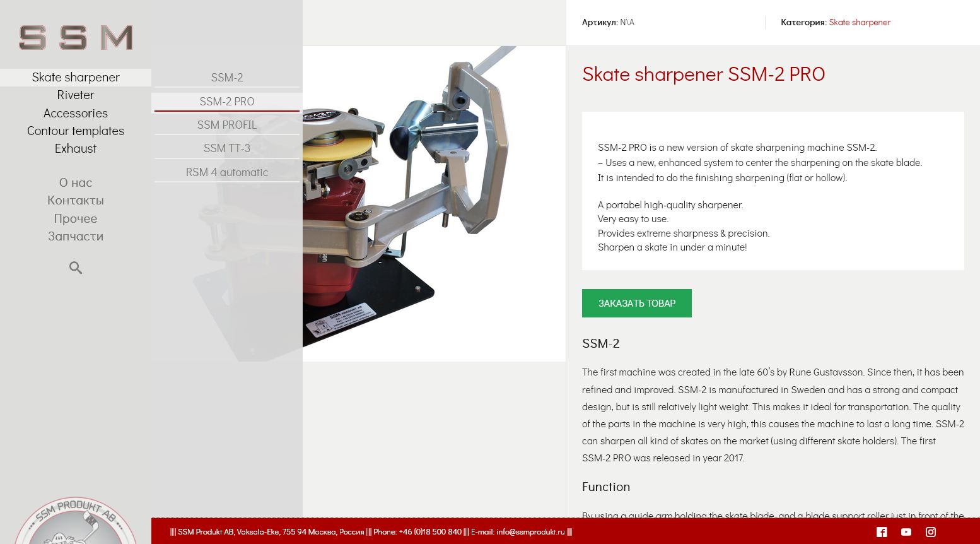Screen dimensions: 980x544
Task: Click the green ЗАКАЗАТЬ ТОВАР button
Action: coord(637,303)
